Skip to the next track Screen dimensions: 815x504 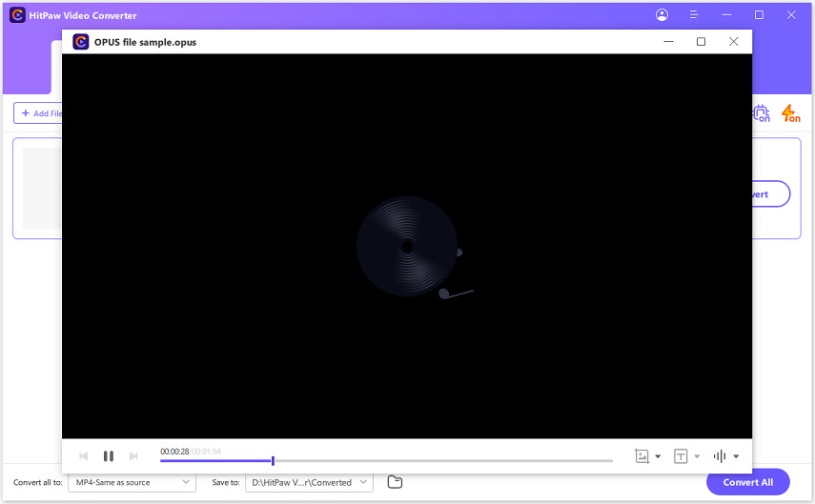(133, 456)
